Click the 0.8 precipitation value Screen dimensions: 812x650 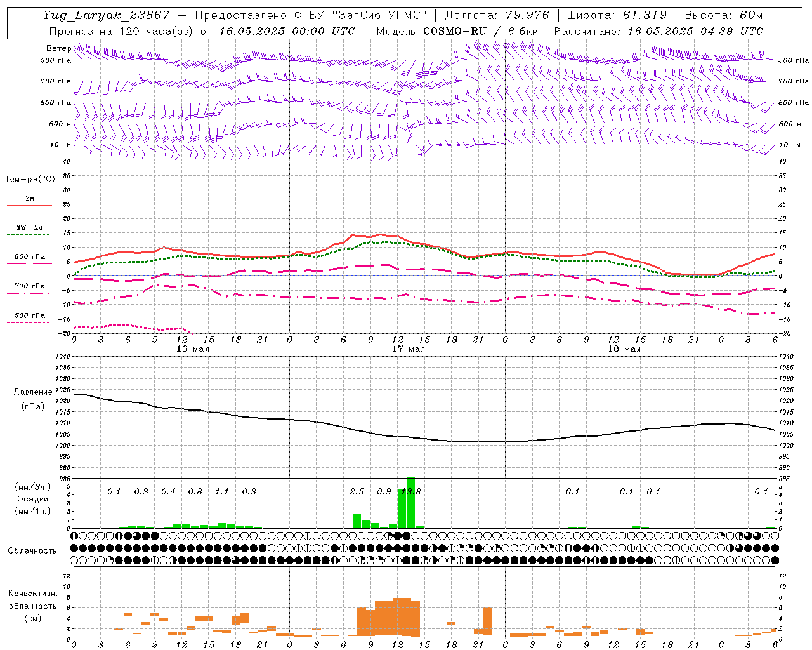tap(195, 491)
